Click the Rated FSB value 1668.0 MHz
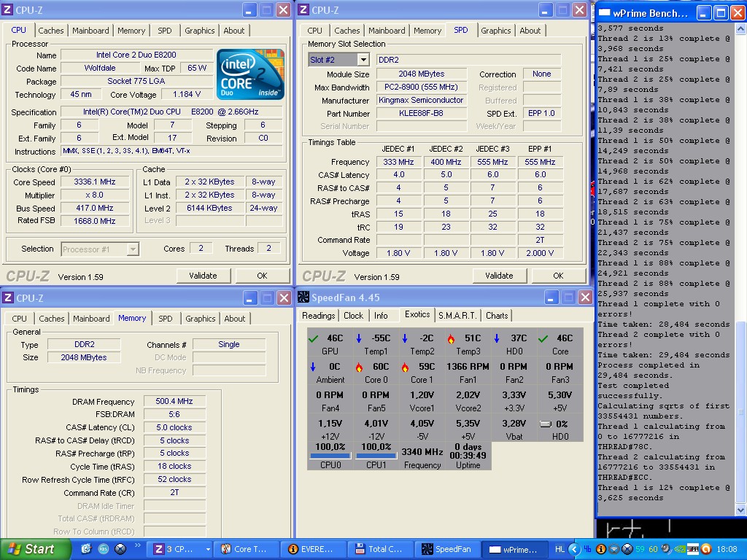Image resolution: width=747 pixels, height=560 pixels. click(x=95, y=221)
